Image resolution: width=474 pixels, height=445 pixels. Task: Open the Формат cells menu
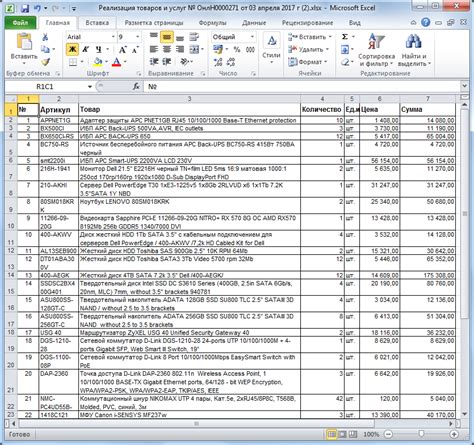tap(307, 62)
